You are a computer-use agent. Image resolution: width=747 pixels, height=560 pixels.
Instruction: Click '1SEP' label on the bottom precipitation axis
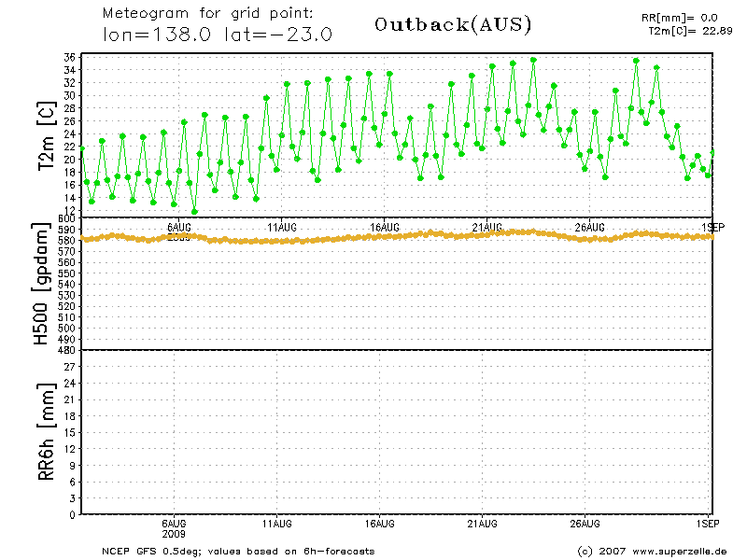(x=708, y=524)
